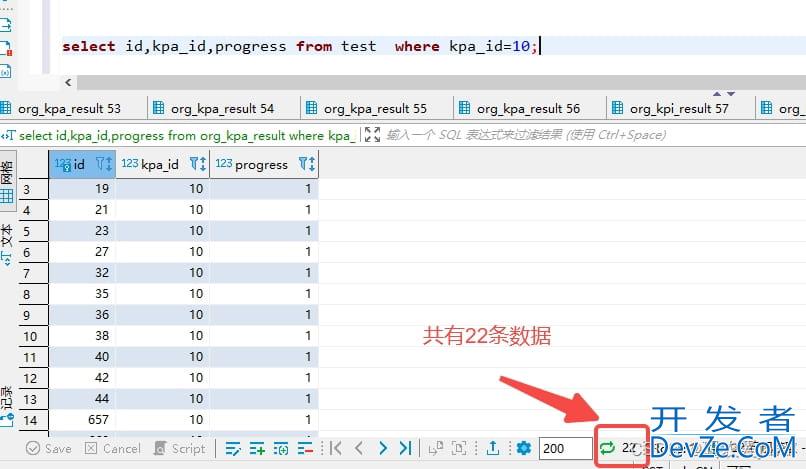Switch to org_kpa_result 54 tab
This screenshot has height=469, width=806.
pos(221,108)
